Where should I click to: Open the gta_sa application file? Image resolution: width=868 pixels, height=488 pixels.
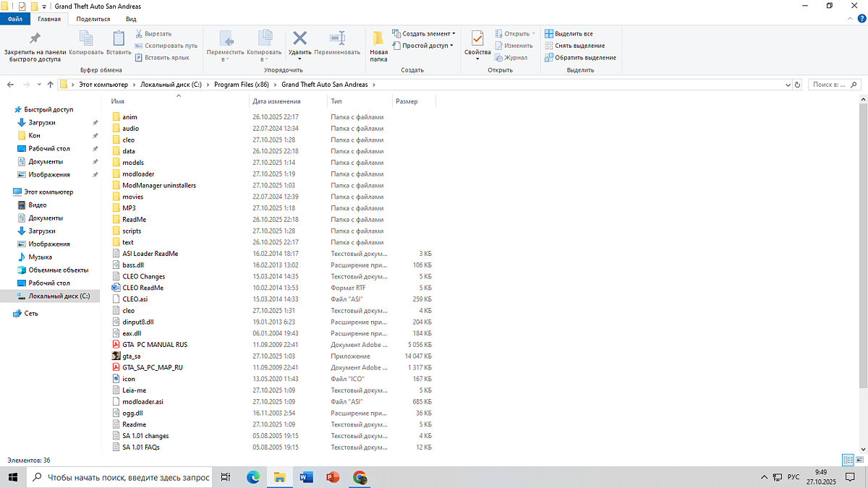click(x=131, y=356)
